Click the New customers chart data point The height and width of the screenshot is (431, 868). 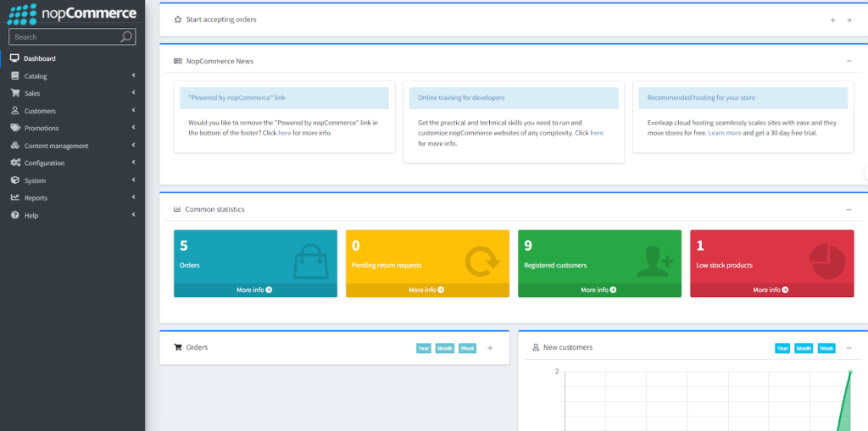coord(850,372)
